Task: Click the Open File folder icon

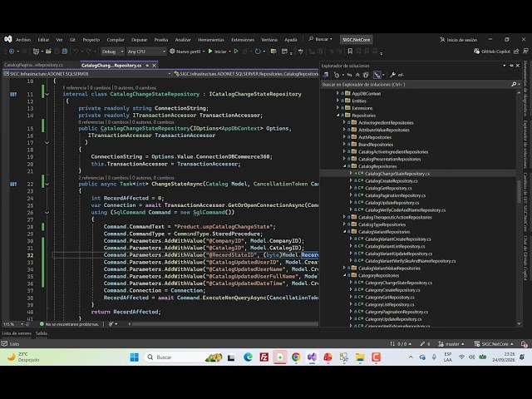Action: (48, 52)
